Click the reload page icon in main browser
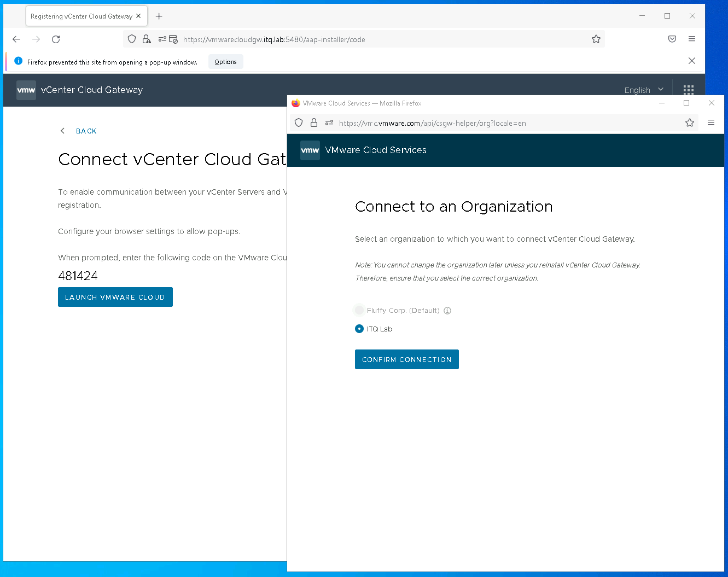728x577 pixels. pos(56,39)
